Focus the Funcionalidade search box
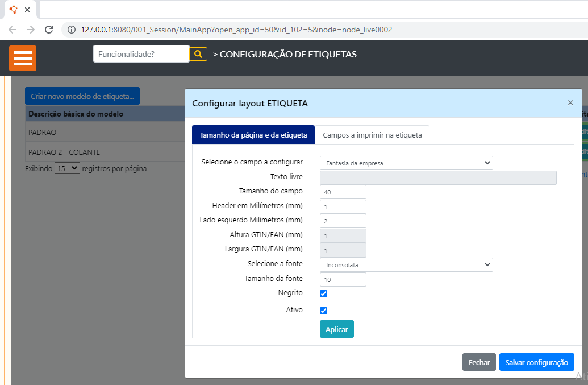The width and height of the screenshot is (588, 385). click(141, 54)
